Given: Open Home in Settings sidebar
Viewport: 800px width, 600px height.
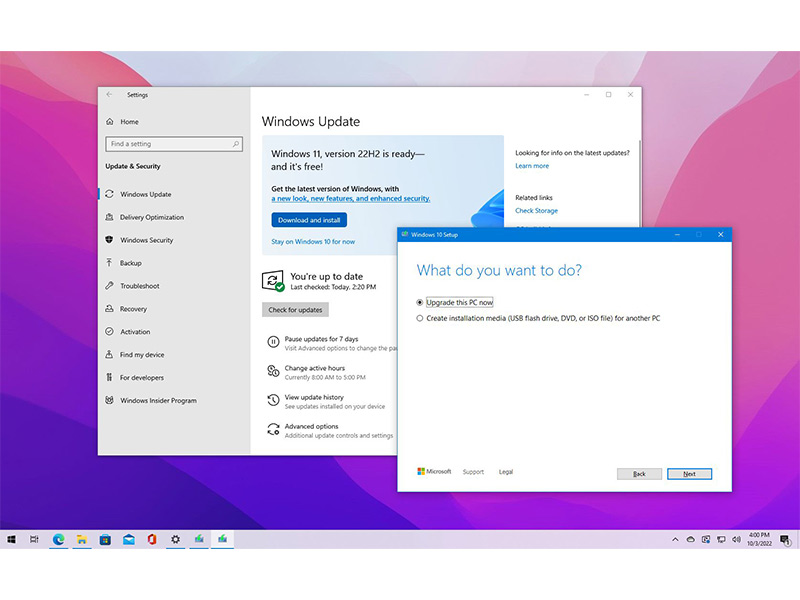Looking at the screenshot, I should click(x=129, y=121).
